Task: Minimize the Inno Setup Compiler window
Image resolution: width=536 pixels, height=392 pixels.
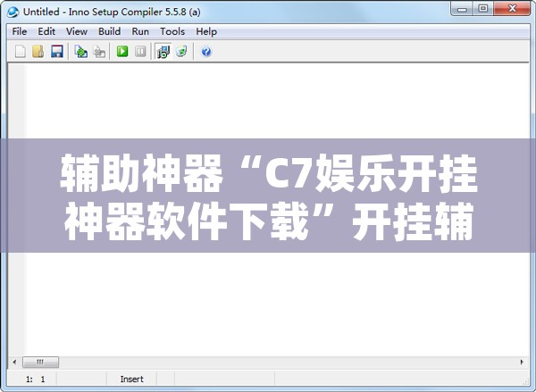Action: (462, 9)
